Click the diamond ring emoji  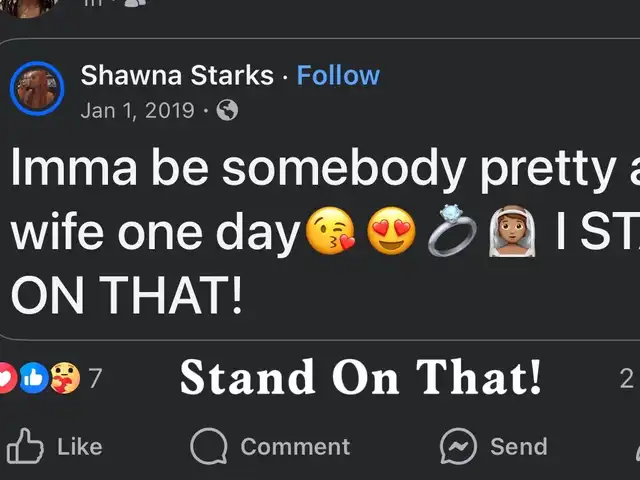[x=452, y=231]
